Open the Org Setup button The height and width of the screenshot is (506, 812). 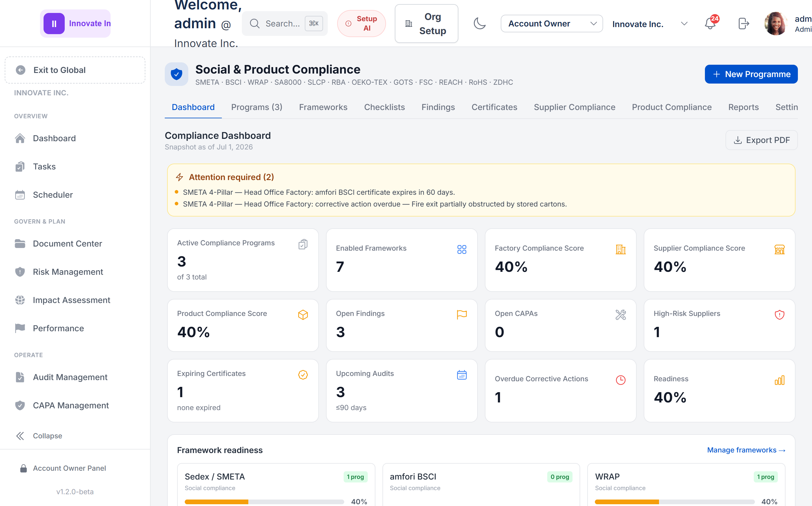pyautogui.click(x=426, y=24)
